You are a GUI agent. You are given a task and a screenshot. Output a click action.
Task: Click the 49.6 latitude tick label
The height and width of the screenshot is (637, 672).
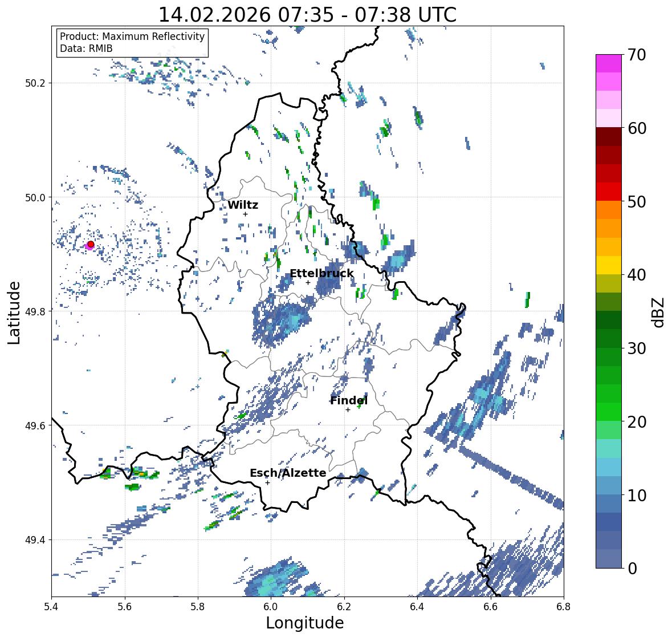point(35,425)
